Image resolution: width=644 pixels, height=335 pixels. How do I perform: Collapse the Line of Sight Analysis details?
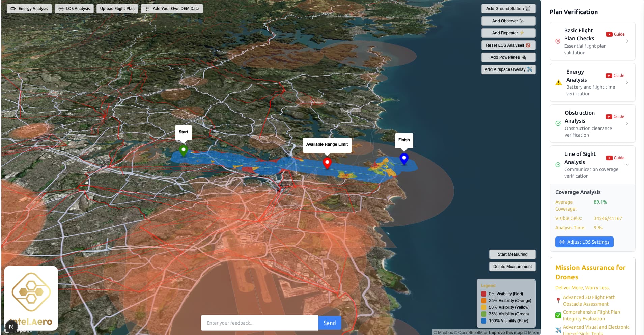627,165
